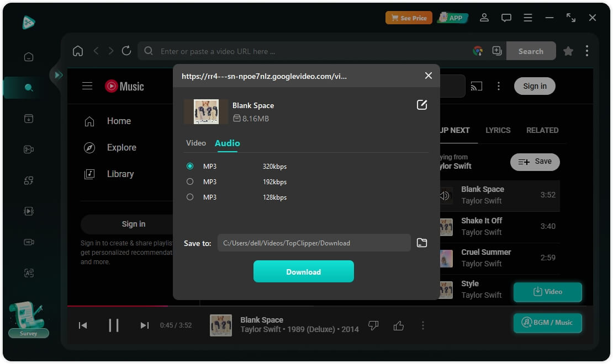Play Cruel Summer from the queue
This screenshot has width=613, height=364.
(500, 258)
